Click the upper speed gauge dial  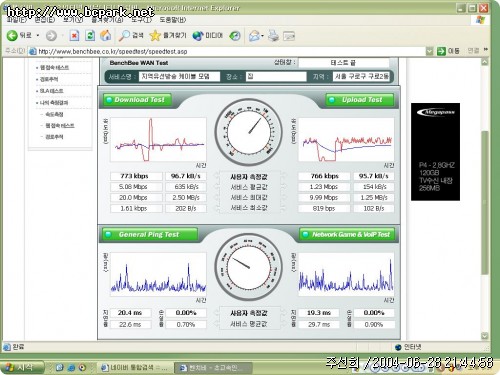(248, 132)
